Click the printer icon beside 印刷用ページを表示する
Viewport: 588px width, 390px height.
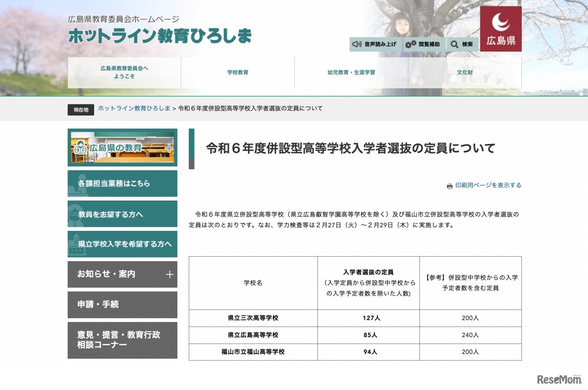(449, 185)
